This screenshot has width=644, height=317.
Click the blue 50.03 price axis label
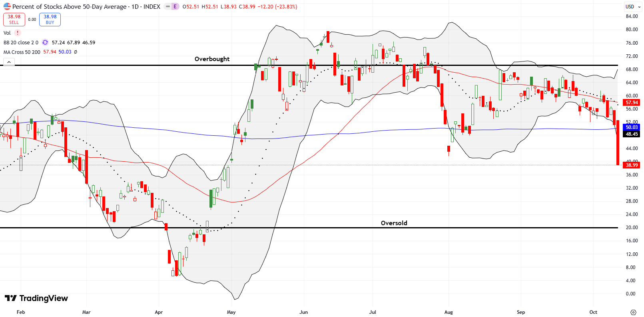click(x=632, y=127)
